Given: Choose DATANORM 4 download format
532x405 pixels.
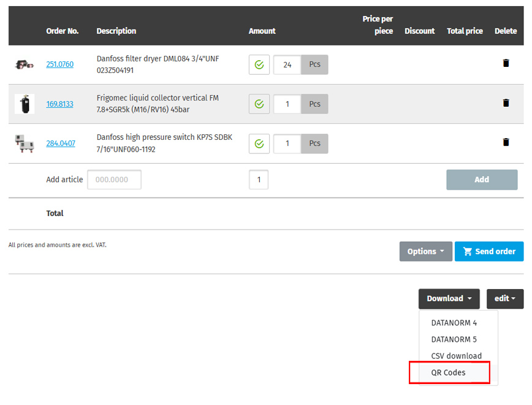Looking at the screenshot, I should (x=454, y=323).
